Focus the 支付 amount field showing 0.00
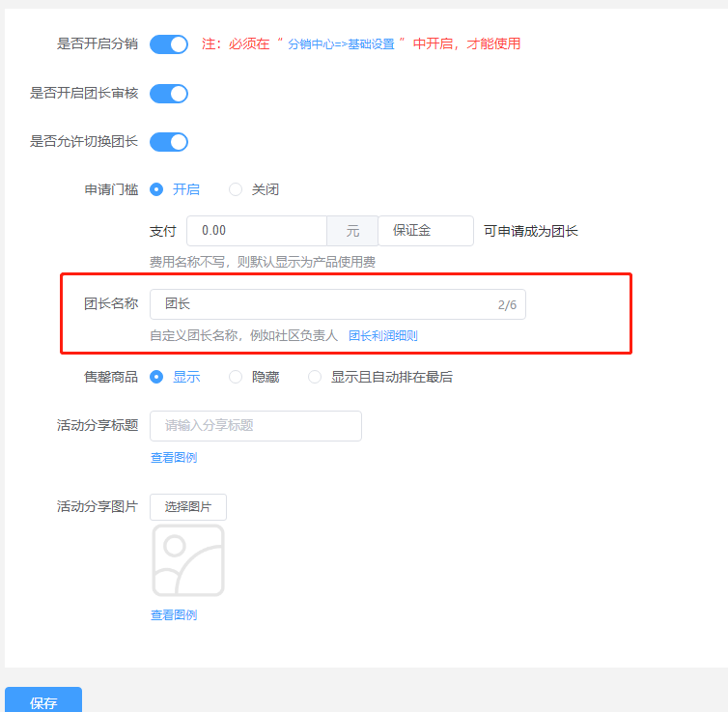The height and width of the screenshot is (712, 728). click(x=257, y=231)
